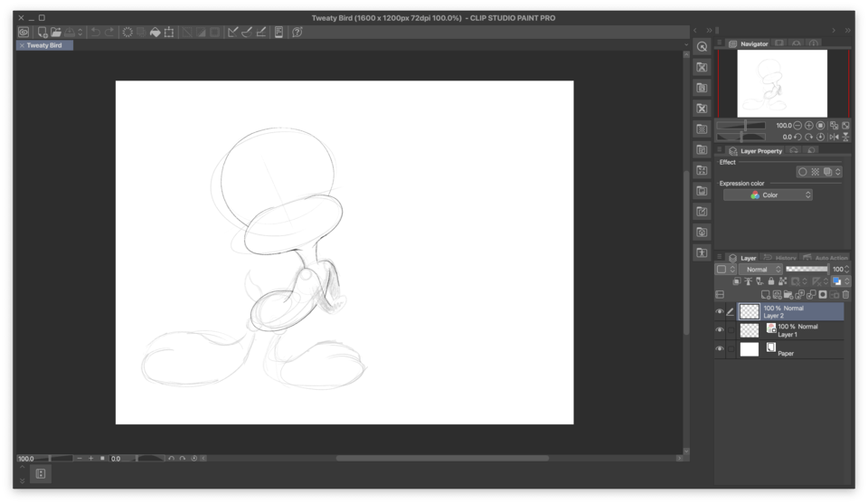Screen dimensions: 868x504
Task: Enable Tone effect dotted icon
Action: tap(815, 172)
